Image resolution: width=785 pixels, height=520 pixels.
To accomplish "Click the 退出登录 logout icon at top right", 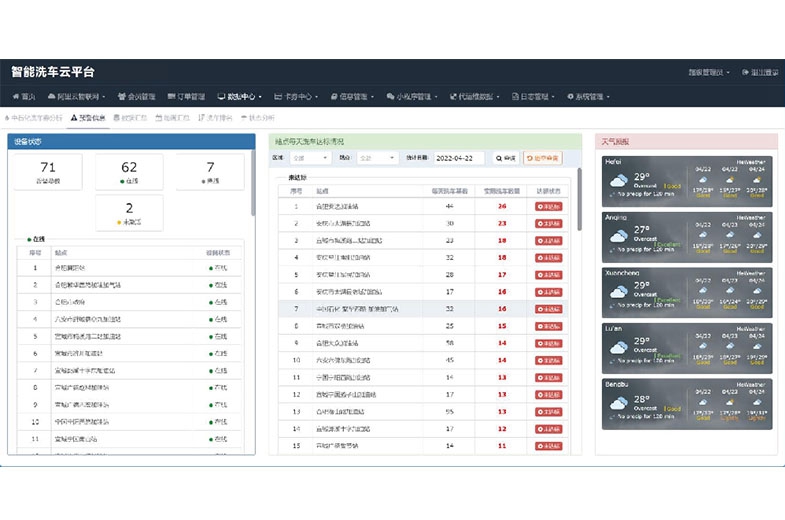I will tap(745, 73).
